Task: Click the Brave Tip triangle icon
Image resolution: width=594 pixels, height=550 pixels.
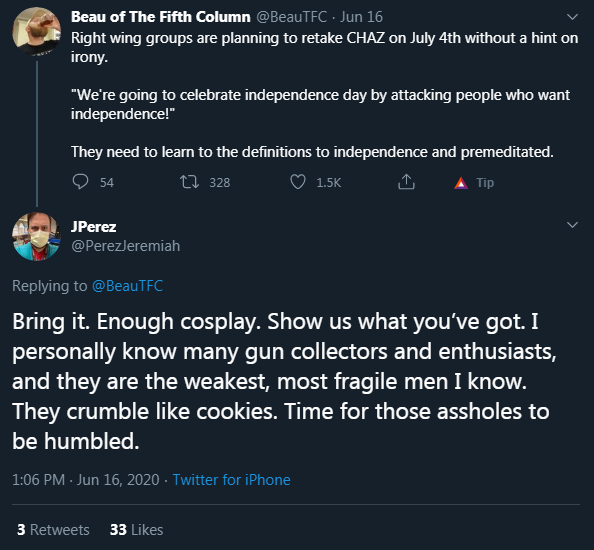Action: coord(461,183)
